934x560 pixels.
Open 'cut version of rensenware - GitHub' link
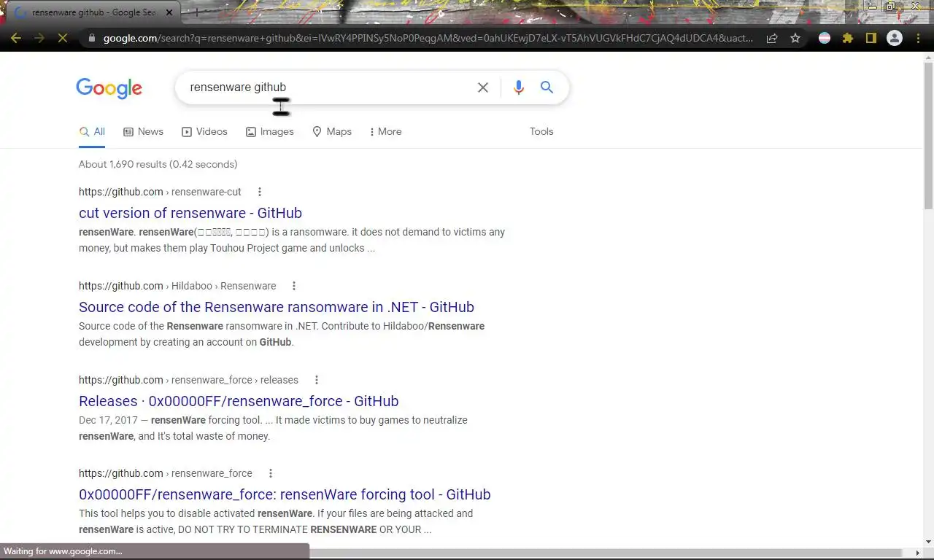(190, 213)
